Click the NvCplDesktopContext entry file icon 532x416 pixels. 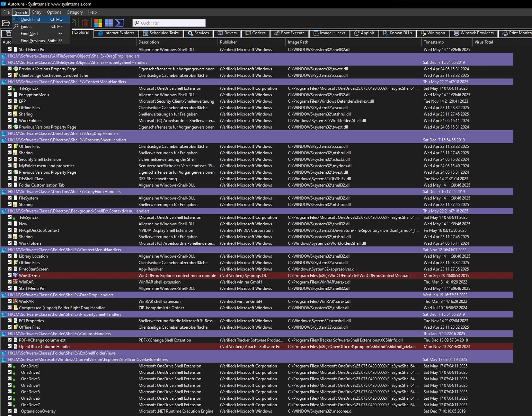[x=15, y=231]
